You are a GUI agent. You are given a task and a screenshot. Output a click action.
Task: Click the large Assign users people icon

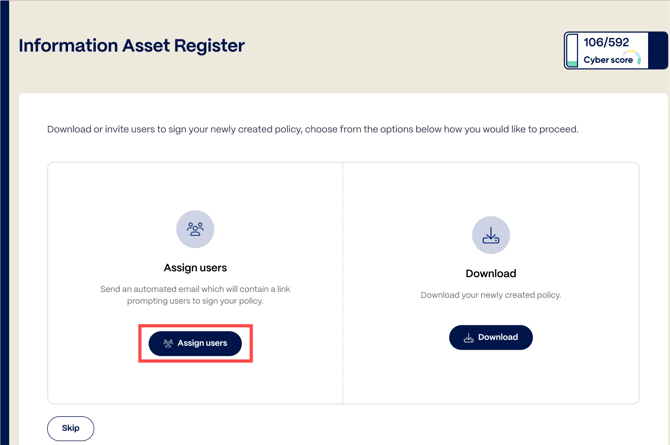point(195,229)
